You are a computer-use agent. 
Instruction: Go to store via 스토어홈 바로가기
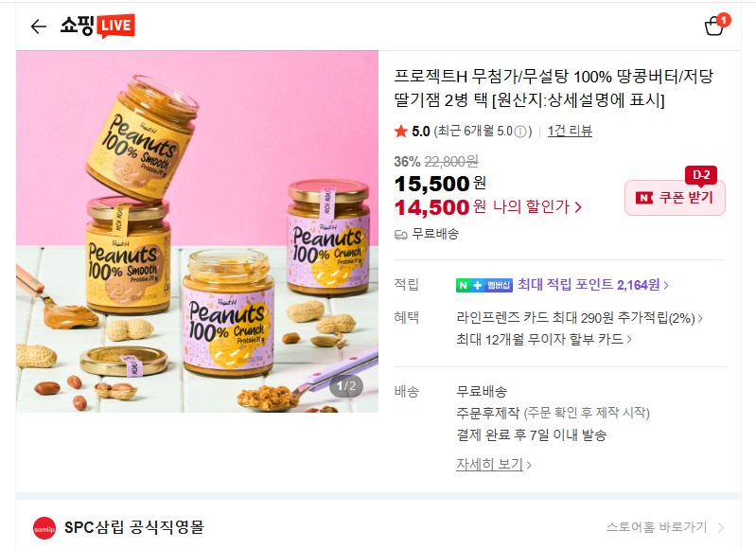[665, 527]
